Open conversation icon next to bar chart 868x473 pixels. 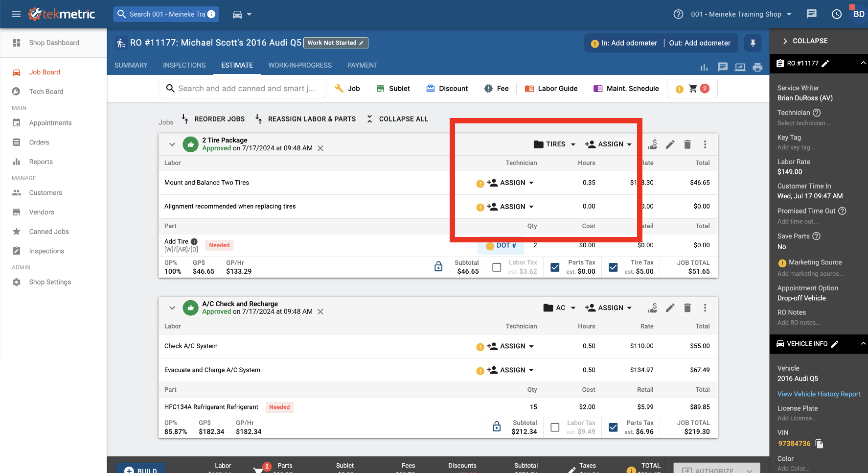[723, 67]
